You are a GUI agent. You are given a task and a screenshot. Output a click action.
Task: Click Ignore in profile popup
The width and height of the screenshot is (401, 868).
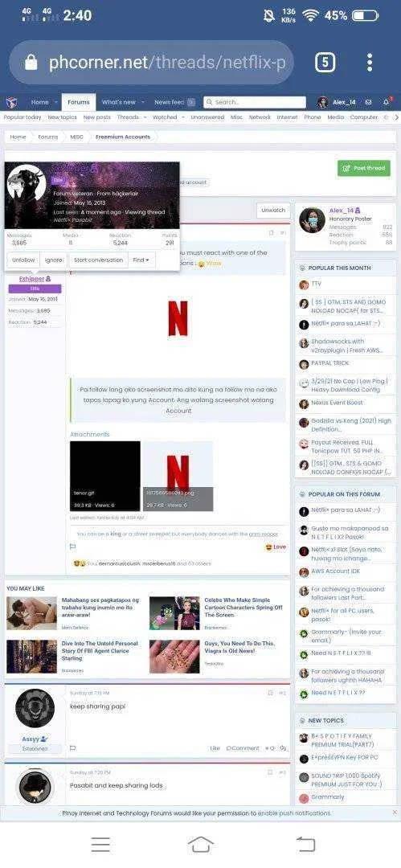[x=54, y=260]
